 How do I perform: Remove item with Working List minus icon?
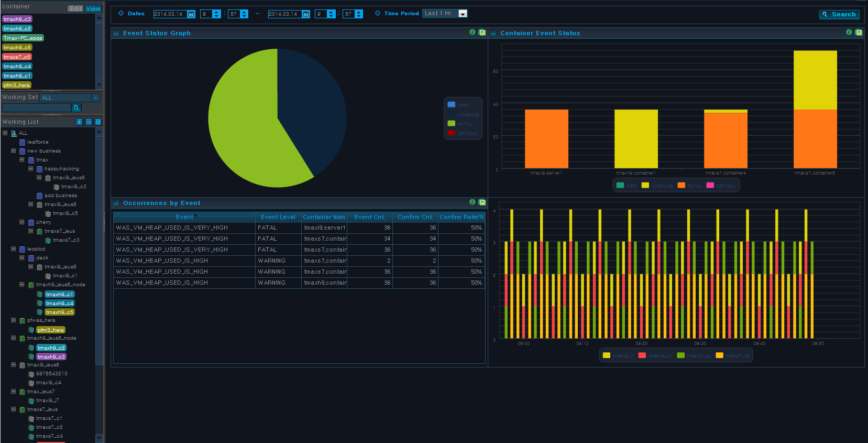89,122
